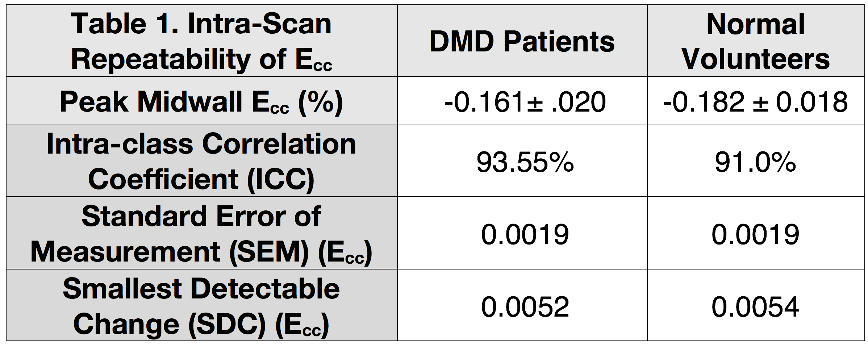Click the SDC value 0.0054
This screenshot has height=347, width=868.
755,306
